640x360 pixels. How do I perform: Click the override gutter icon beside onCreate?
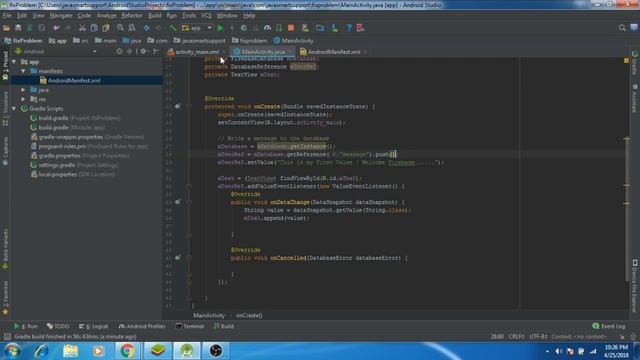[x=178, y=106]
